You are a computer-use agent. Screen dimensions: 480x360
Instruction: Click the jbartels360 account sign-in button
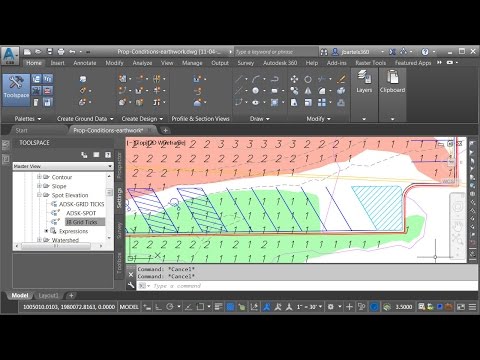click(x=355, y=52)
